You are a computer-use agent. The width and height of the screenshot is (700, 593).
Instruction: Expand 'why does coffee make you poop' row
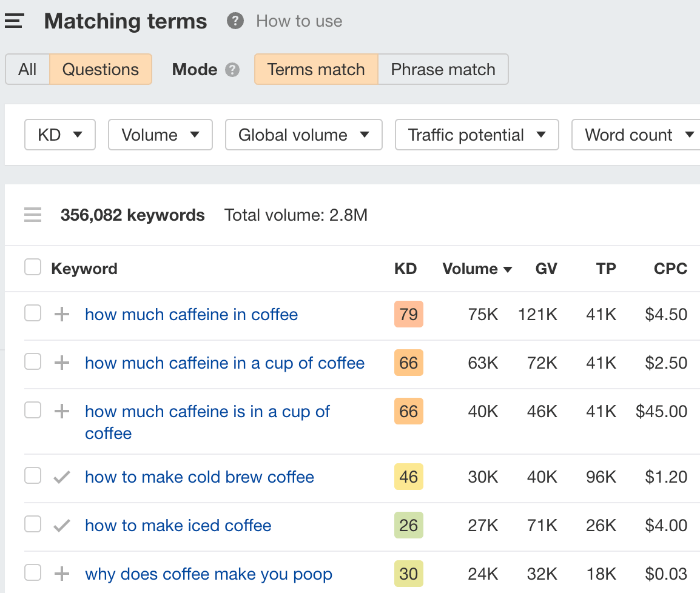coord(61,574)
